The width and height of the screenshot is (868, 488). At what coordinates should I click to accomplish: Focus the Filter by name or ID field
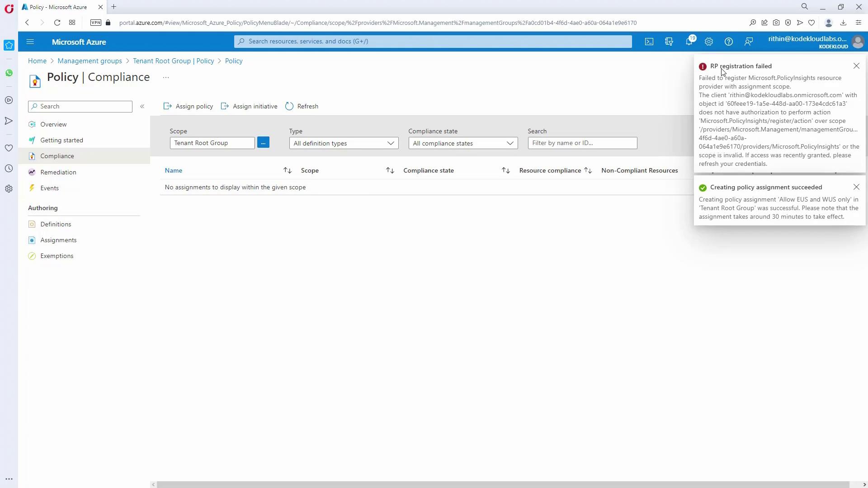click(x=582, y=143)
